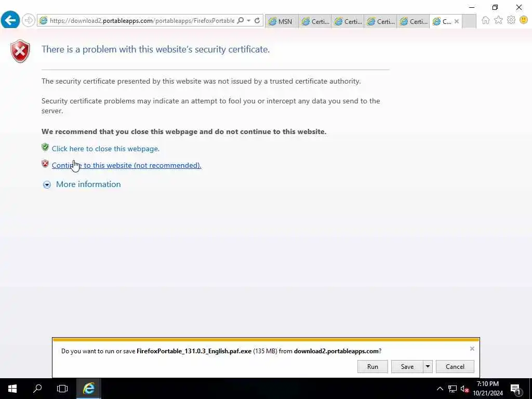Click Internet Explorer taskbar icon
Image resolution: width=532 pixels, height=399 pixels.
click(x=88, y=389)
